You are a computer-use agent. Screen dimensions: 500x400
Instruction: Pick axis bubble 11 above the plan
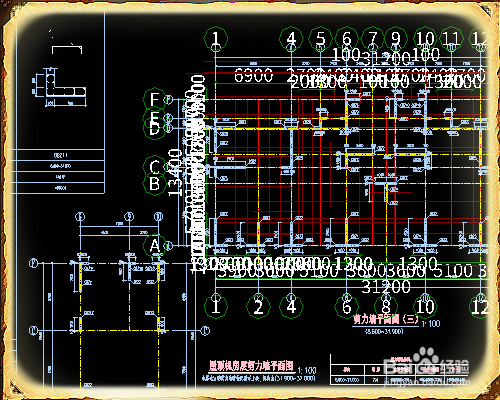451,39
